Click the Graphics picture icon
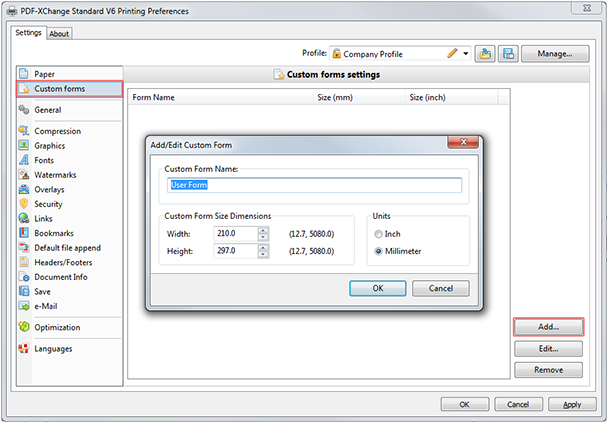This screenshot has height=423, width=608. [24, 145]
